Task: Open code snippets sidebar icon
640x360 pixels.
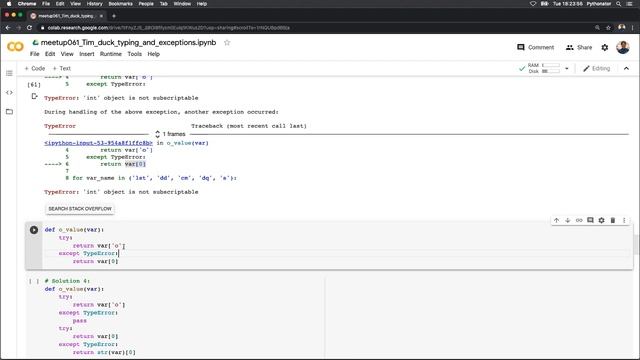Action: pos(9,93)
